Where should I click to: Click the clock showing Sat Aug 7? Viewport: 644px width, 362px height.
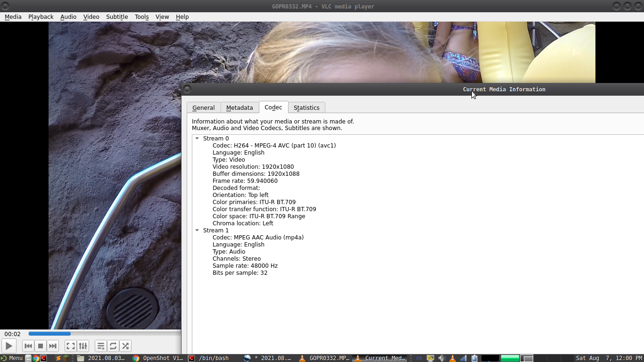[x=609, y=358]
